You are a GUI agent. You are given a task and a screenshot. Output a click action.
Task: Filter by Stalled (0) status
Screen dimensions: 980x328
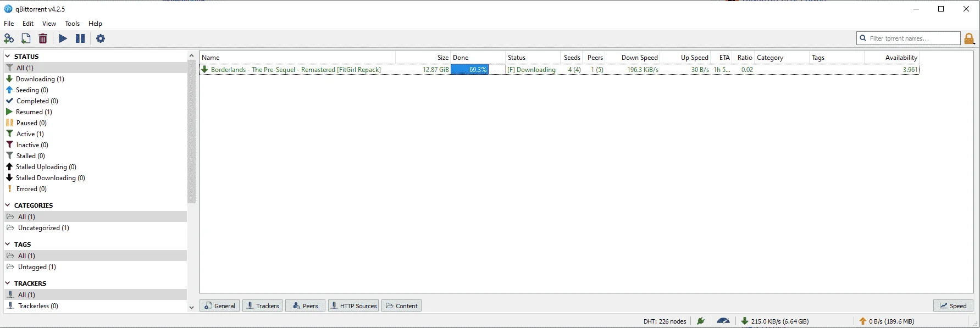click(30, 156)
